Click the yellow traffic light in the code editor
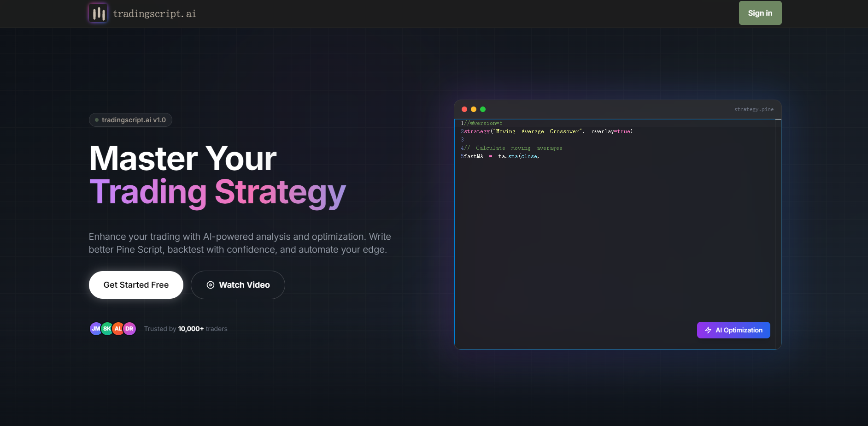 pos(474,109)
